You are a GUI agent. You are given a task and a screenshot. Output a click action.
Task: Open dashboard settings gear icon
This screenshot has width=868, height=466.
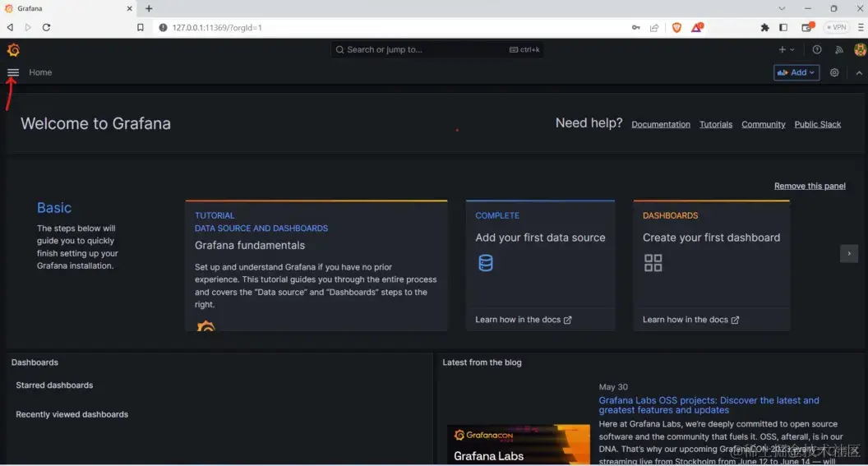[x=834, y=72]
